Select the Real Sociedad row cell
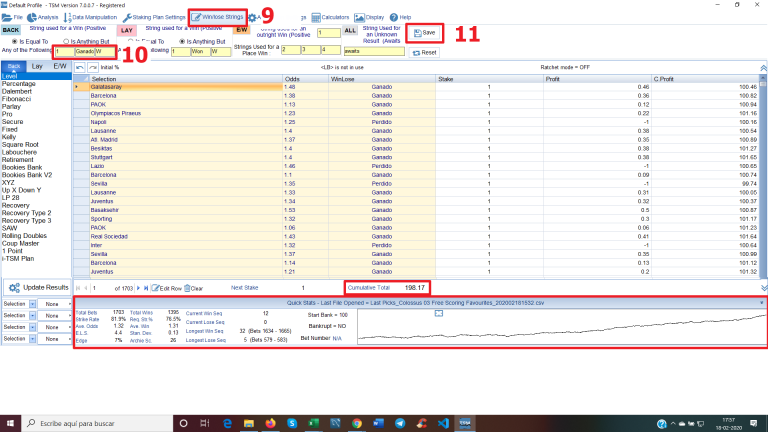 tap(186, 237)
